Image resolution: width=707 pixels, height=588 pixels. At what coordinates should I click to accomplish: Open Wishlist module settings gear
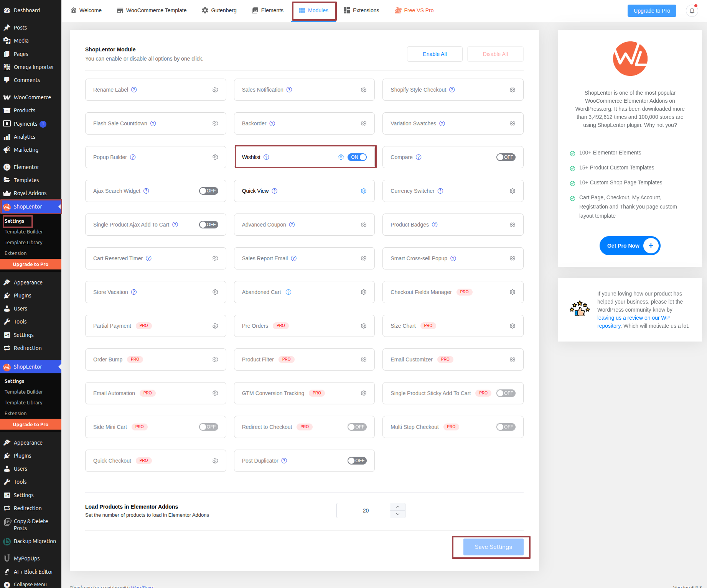pos(341,157)
